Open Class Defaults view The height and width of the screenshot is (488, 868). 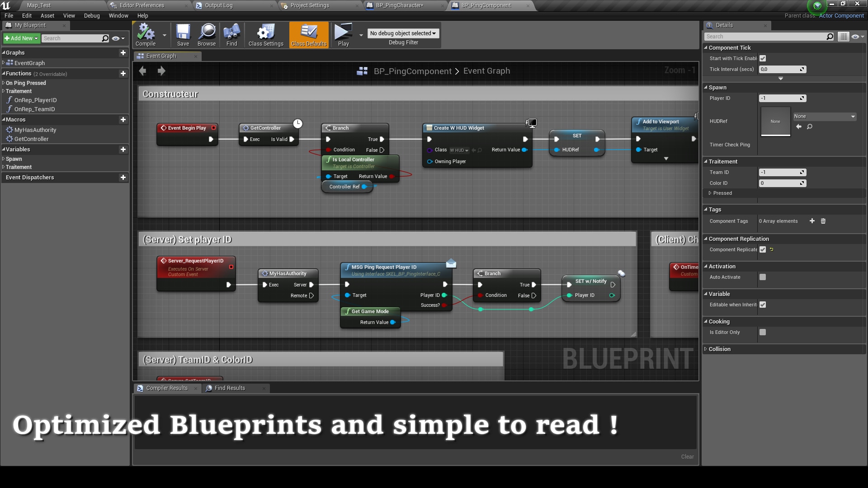point(309,35)
